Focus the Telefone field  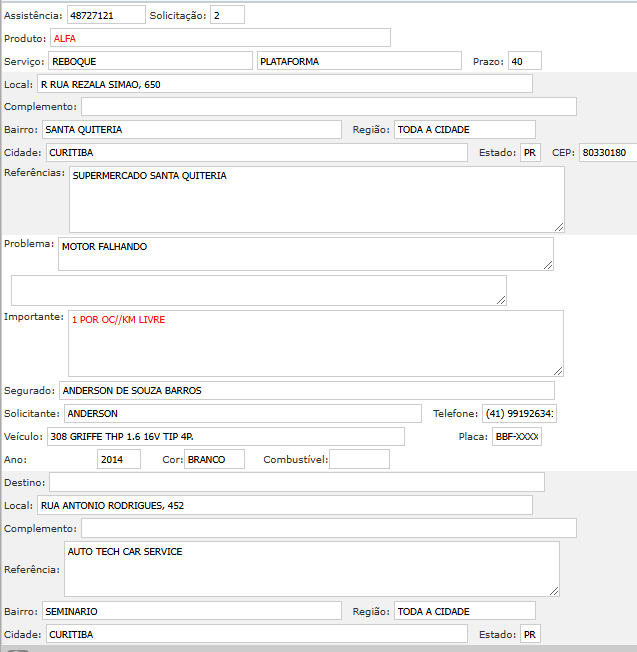click(x=520, y=413)
